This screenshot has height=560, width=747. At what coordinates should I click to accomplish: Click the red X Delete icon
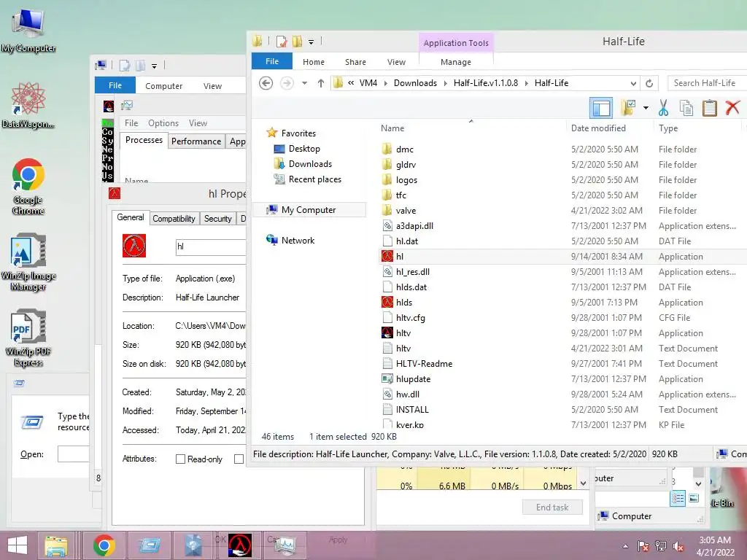pos(732,108)
